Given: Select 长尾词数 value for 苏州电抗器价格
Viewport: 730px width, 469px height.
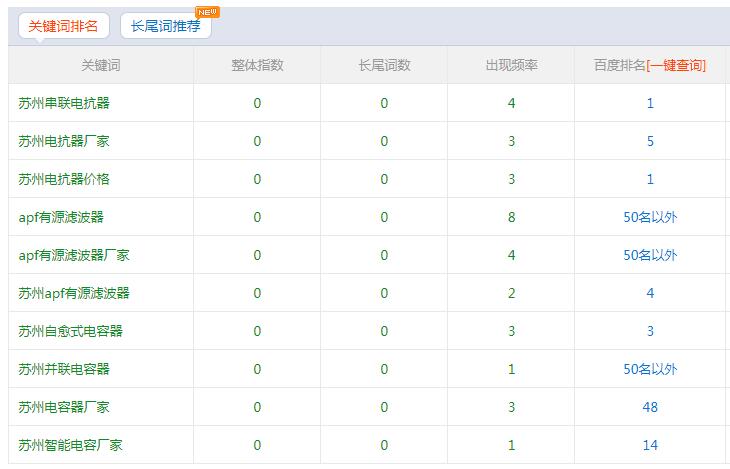Looking at the screenshot, I should pyautogui.click(x=384, y=179).
